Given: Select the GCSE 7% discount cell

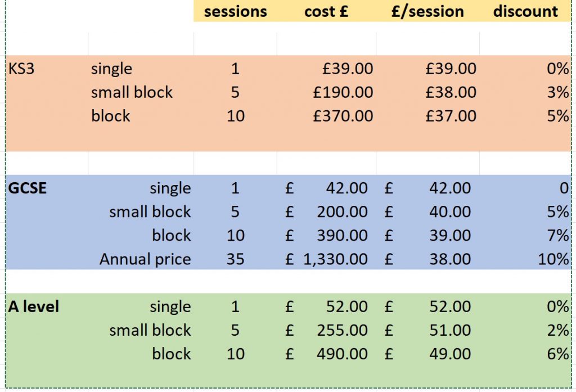Looking at the screenshot, I should pos(560,236).
